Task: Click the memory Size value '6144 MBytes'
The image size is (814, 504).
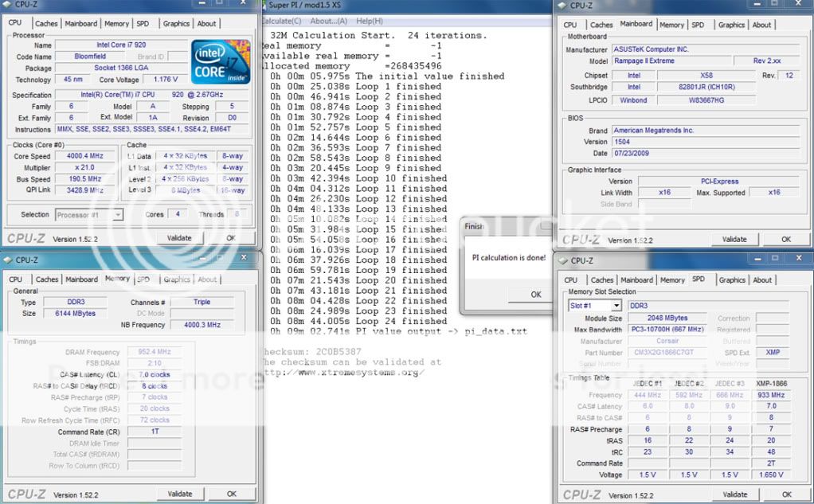Action: click(76, 313)
